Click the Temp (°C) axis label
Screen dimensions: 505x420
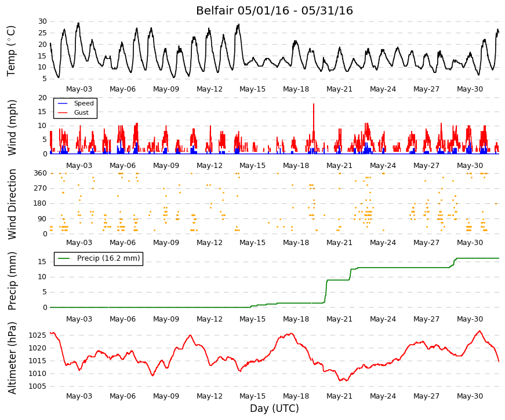[x=11, y=51]
